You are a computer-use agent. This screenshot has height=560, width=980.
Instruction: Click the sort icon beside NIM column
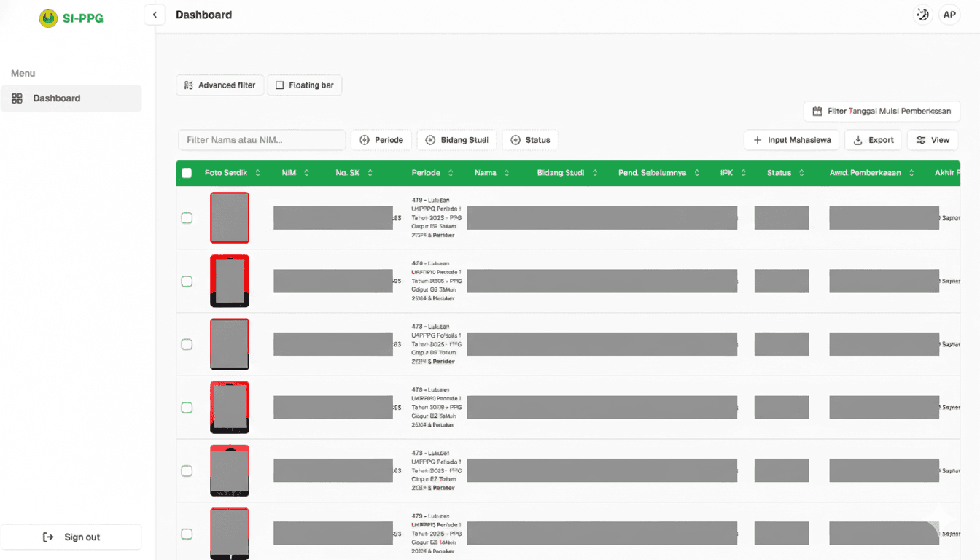click(306, 173)
